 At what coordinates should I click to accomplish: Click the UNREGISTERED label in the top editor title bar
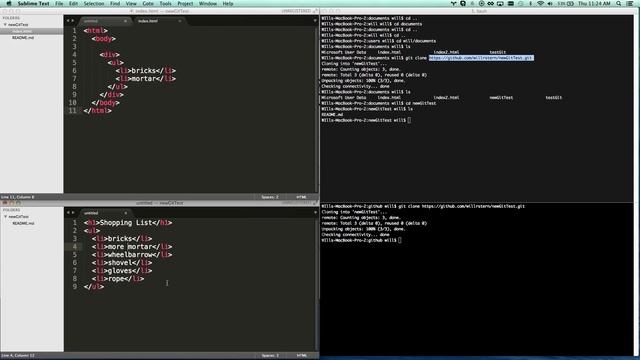(296, 11)
